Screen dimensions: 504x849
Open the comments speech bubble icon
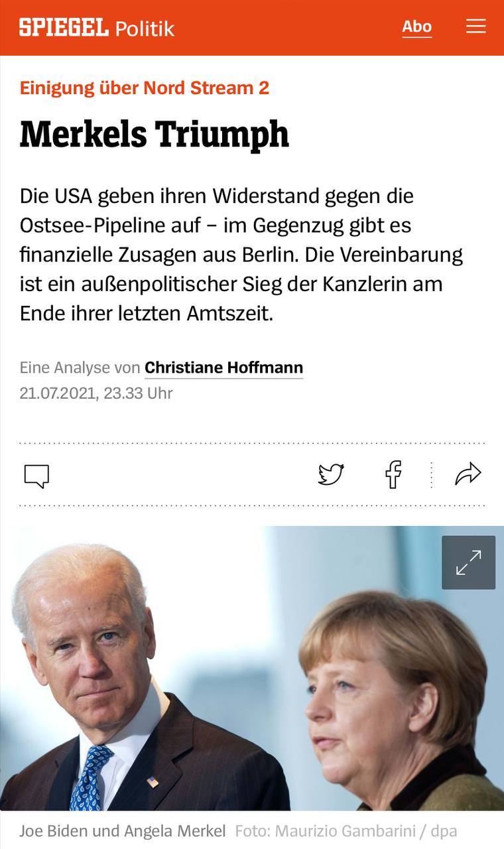click(x=36, y=476)
